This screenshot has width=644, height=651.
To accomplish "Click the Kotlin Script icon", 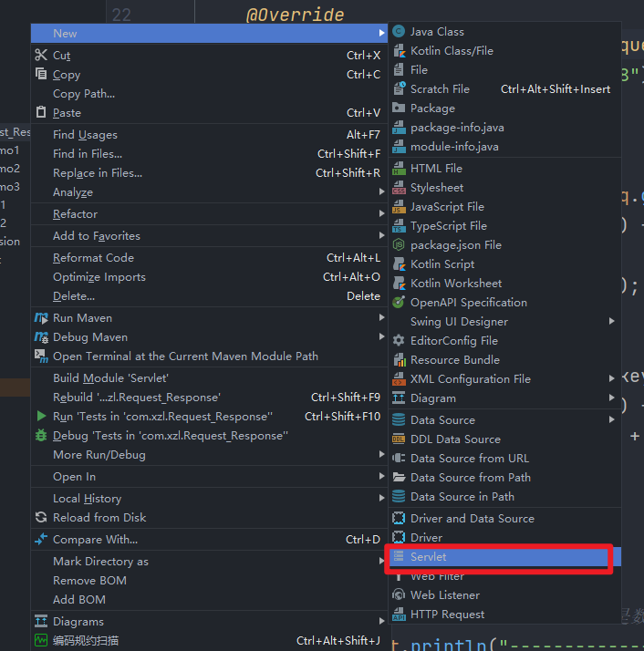I will coord(399,264).
